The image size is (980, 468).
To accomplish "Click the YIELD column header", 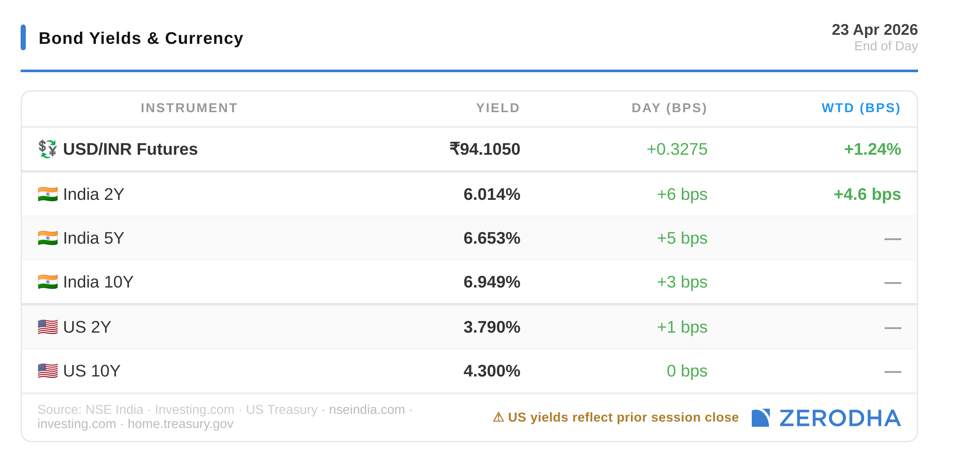I will (x=498, y=108).
